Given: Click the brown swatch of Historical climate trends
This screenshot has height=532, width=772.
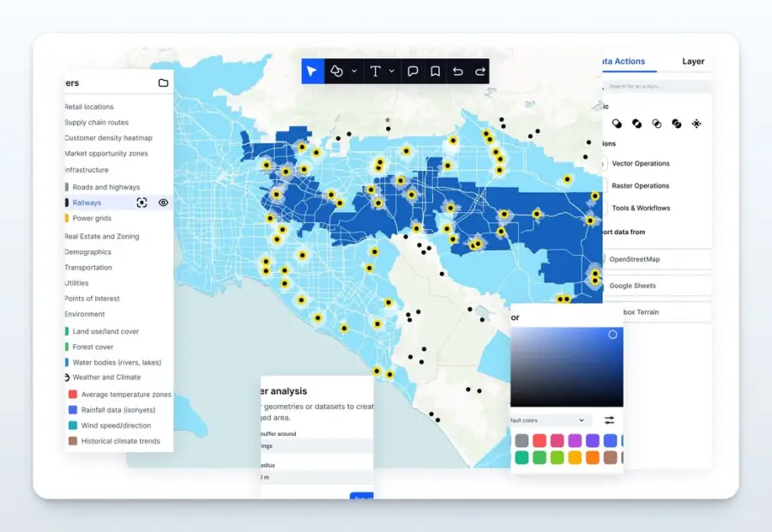Looking at the screenshot, I should (x=73, y=441).
